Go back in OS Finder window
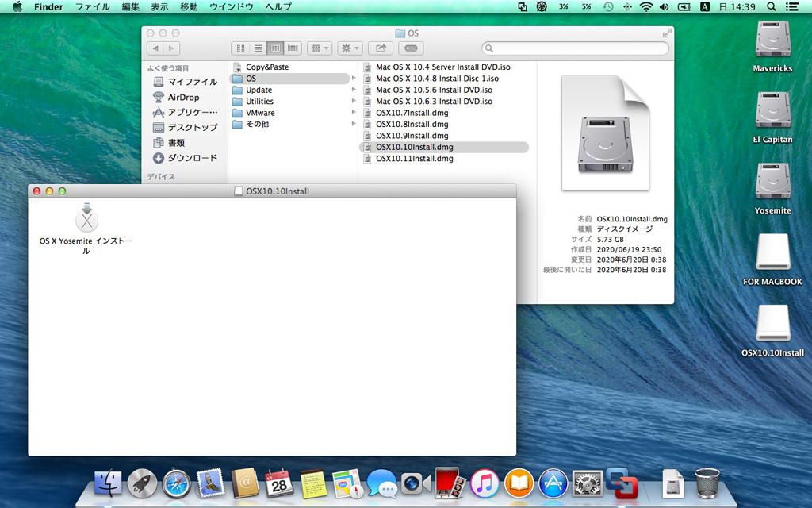Image resolution: width=812 pixels, height=508 pixels. pos(155,48)
